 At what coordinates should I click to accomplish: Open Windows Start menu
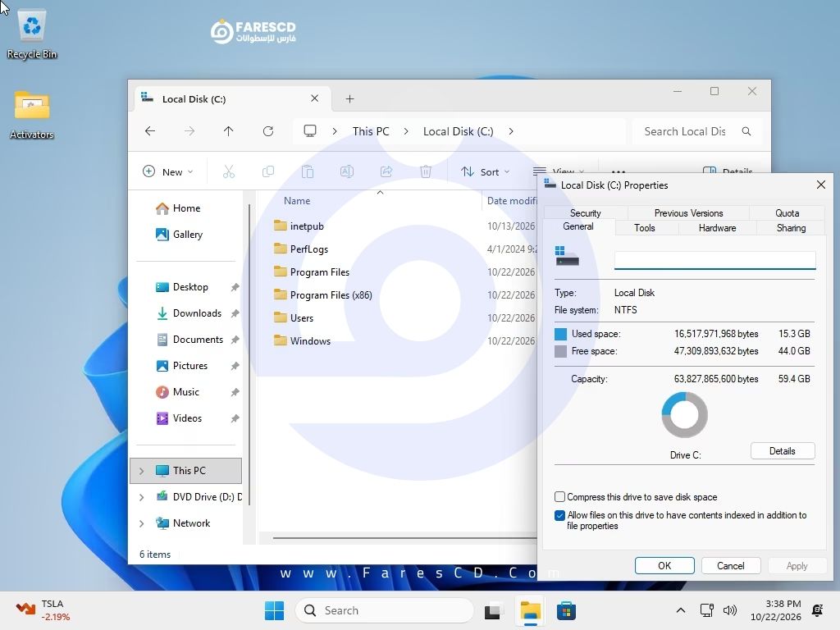pos(274,610)
